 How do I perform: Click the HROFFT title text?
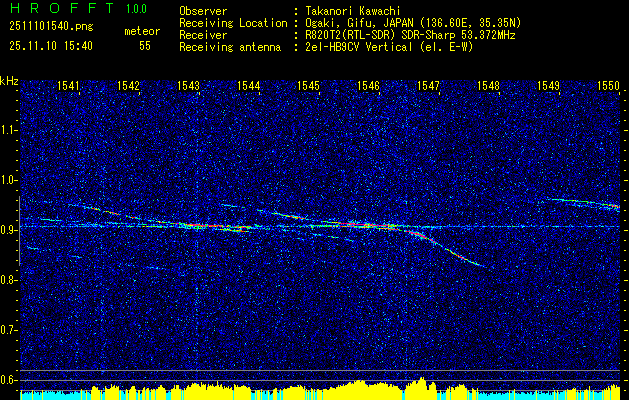tap(62, 8)
